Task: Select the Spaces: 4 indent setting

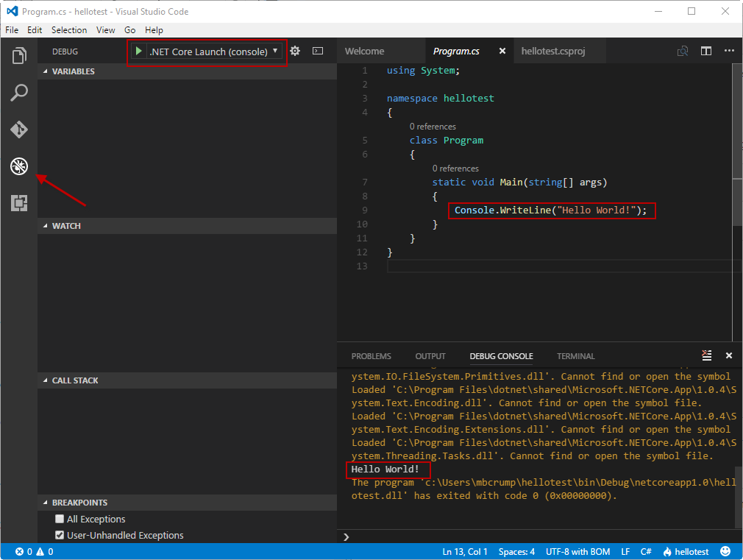Action: point(517,551)
